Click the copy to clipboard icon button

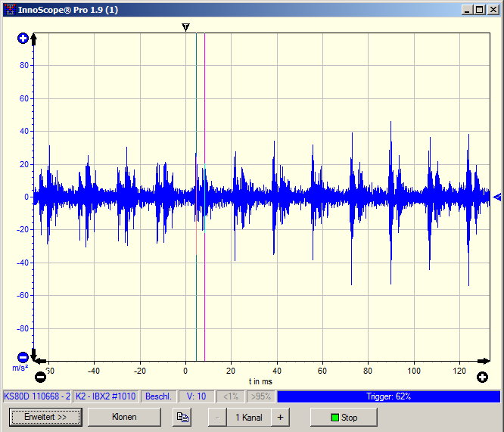[x=182, y=417]
